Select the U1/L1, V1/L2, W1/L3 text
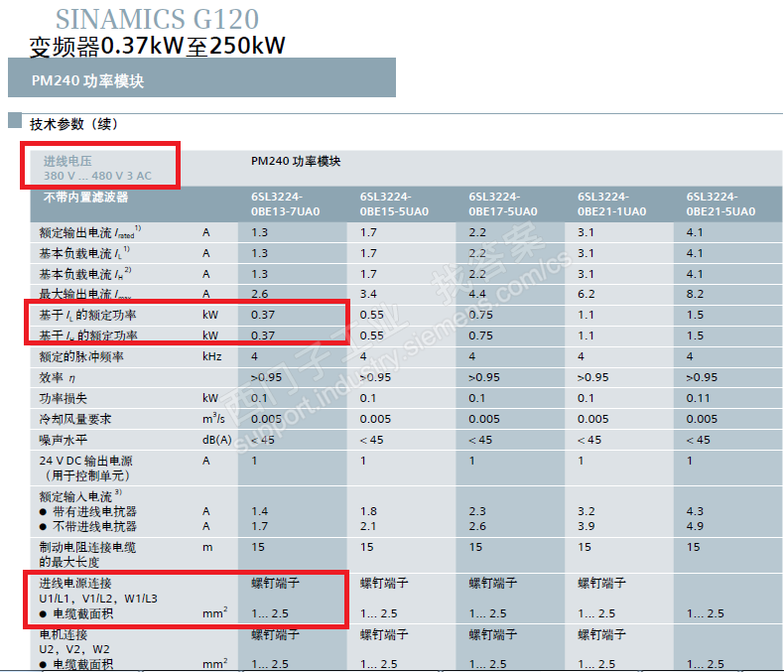The width and height of the screenshot is (784, 672). [98, 599]
